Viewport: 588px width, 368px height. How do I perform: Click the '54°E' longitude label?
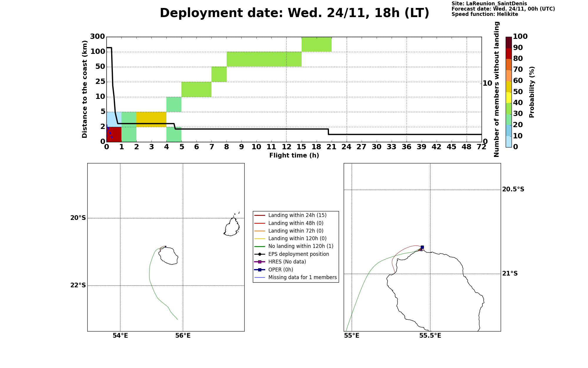pyautogui.click(x=120, y=336)
